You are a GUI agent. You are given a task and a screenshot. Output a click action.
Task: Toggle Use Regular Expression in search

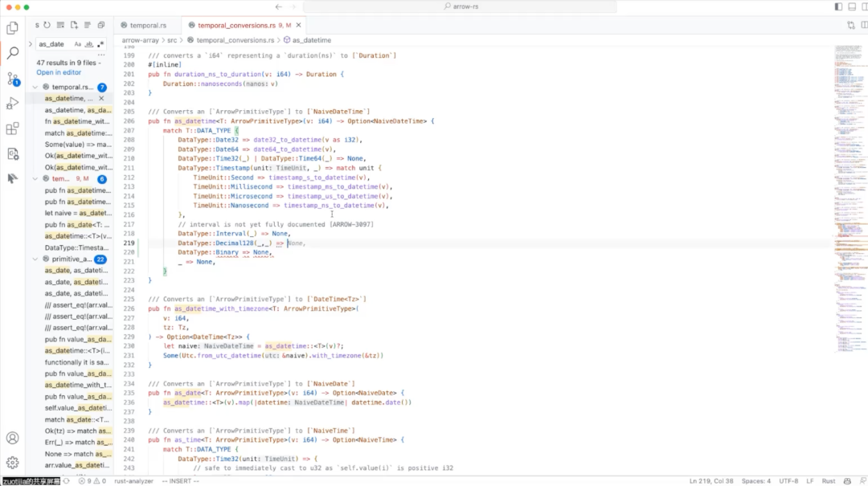(100, 44)
